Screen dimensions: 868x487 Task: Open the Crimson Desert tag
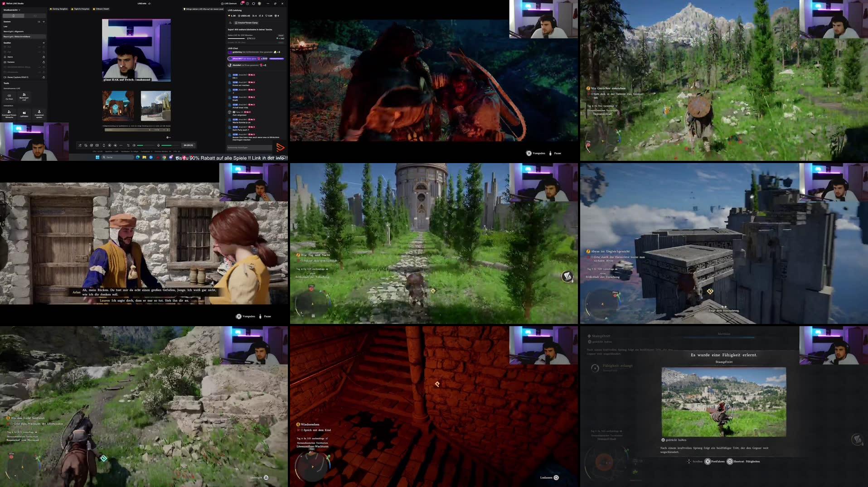pyautogui.click(x=102, y=9)
